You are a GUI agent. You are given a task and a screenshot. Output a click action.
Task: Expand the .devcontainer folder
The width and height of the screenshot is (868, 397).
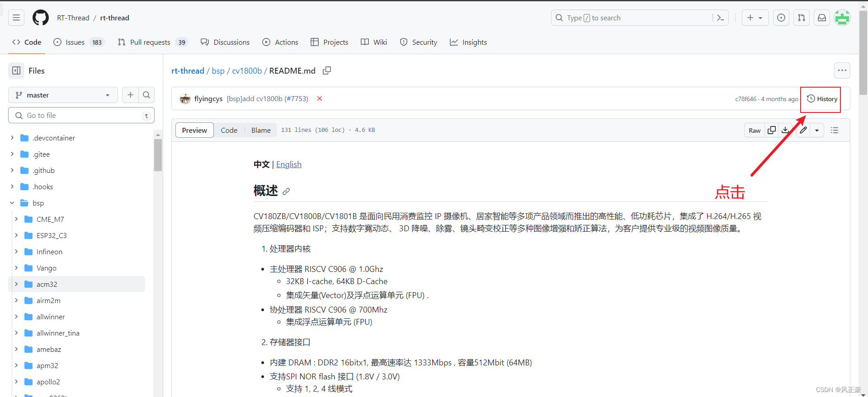[12, 138]
